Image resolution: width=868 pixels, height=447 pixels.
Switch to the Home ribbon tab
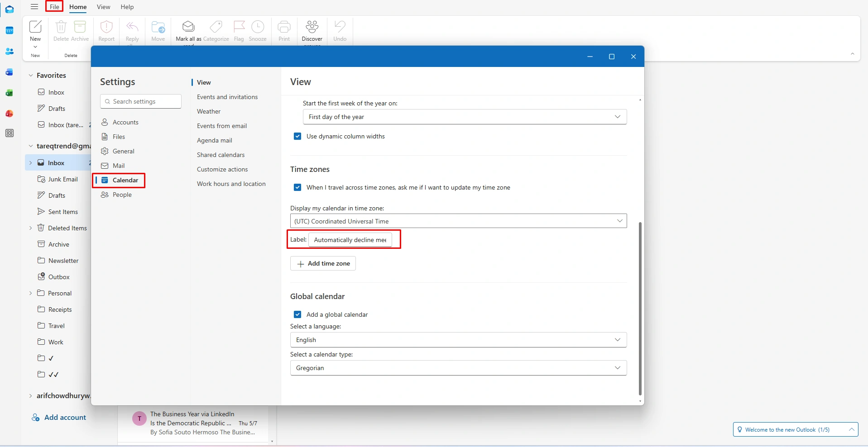(x=78, y=7)
